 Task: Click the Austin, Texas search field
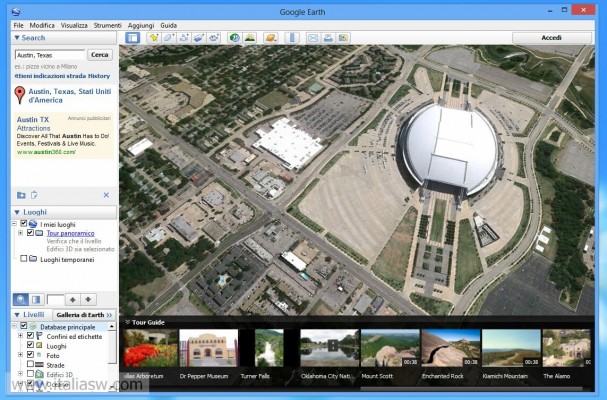point(50,55)
